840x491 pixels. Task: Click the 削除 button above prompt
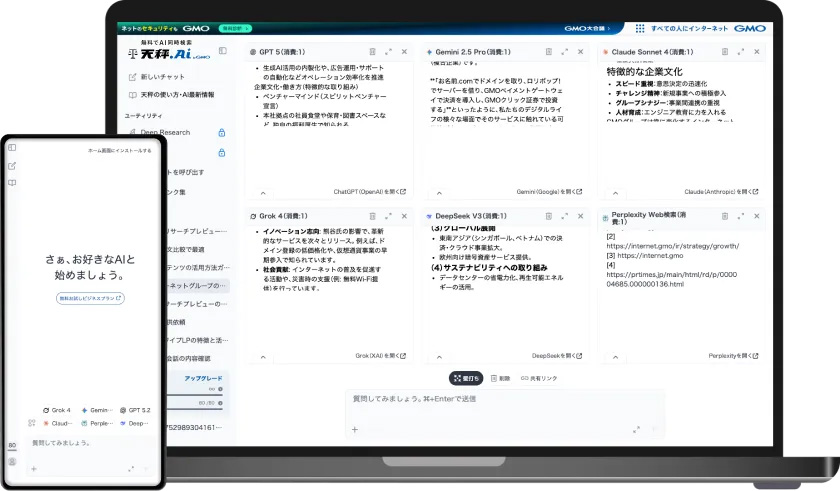click(x=500, y=378)
